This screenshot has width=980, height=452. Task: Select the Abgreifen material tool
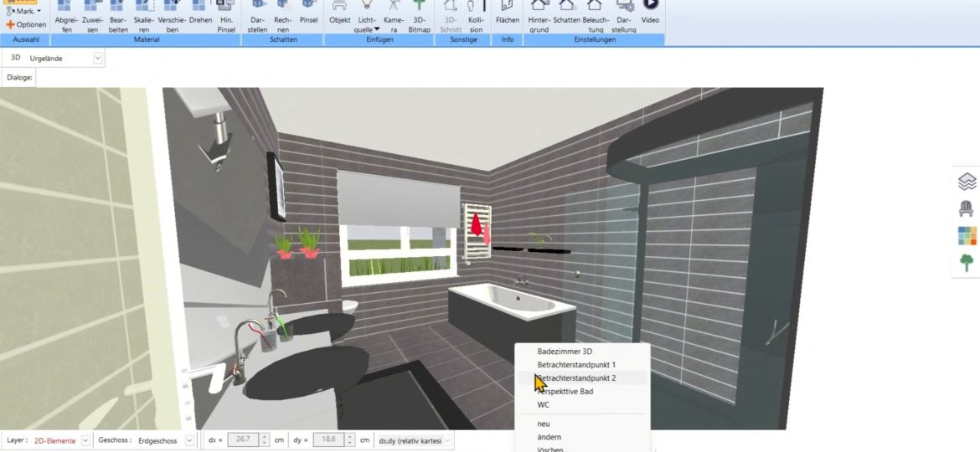[x=66, y=17]
